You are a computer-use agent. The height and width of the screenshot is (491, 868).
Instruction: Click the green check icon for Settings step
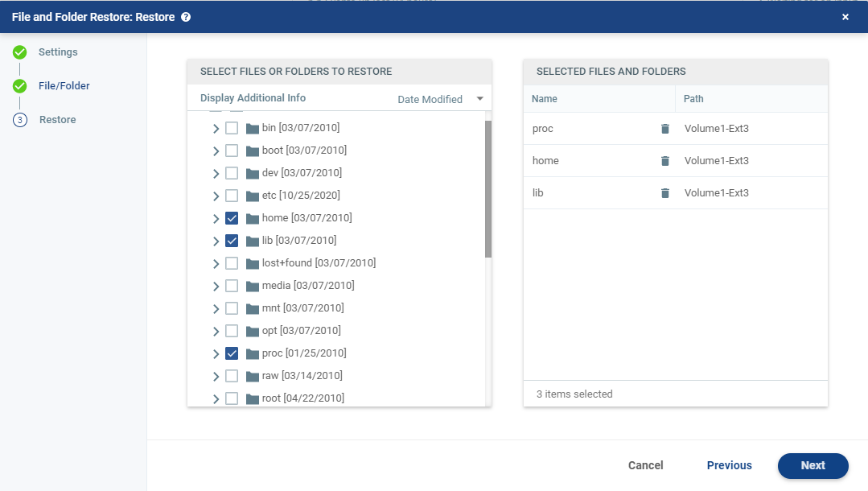coord(20,52)
